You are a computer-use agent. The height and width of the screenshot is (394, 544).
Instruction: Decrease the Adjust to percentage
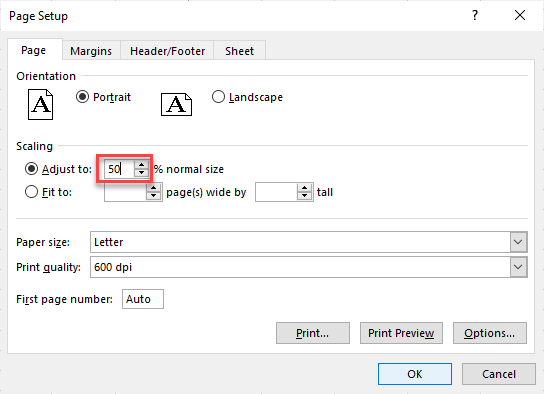141,173
